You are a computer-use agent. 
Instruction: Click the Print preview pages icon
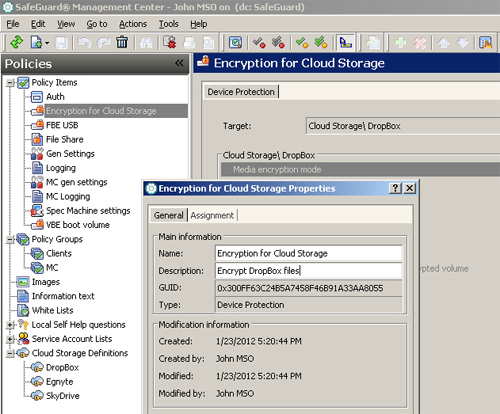pos(209,43)
